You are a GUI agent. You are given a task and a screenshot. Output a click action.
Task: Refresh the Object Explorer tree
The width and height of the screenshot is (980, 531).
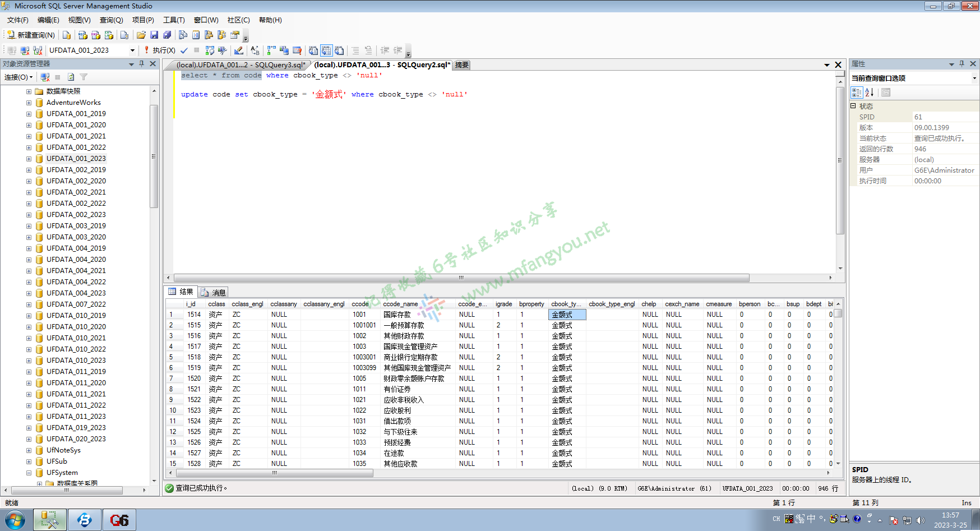[x=71, y=77]
